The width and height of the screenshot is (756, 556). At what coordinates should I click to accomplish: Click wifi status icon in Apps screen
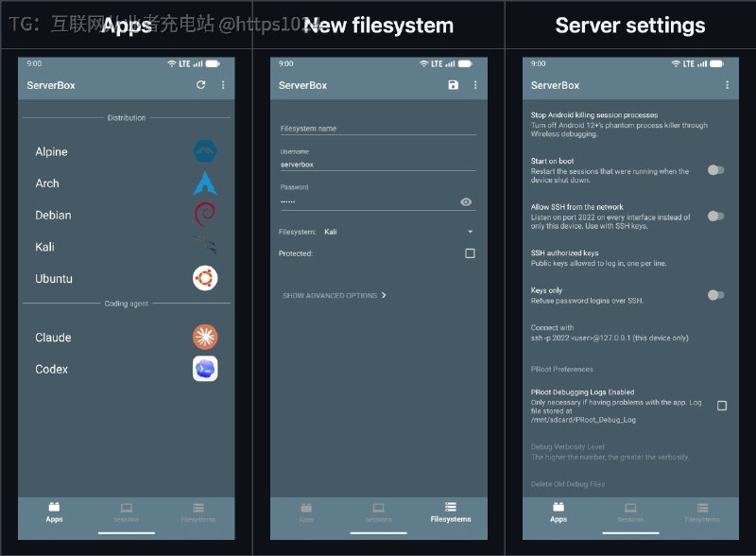(x=172, y=63)
